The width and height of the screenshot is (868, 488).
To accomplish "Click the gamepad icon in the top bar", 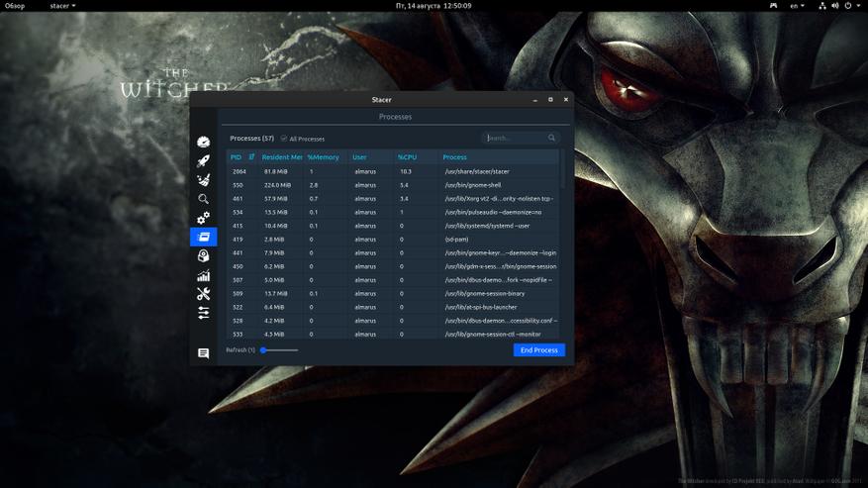I will (x=773, y=6).
